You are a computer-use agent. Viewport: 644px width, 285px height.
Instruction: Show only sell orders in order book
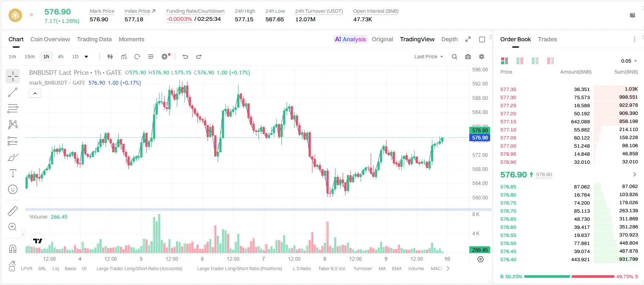pyautogui.click(x=550, y=61)
